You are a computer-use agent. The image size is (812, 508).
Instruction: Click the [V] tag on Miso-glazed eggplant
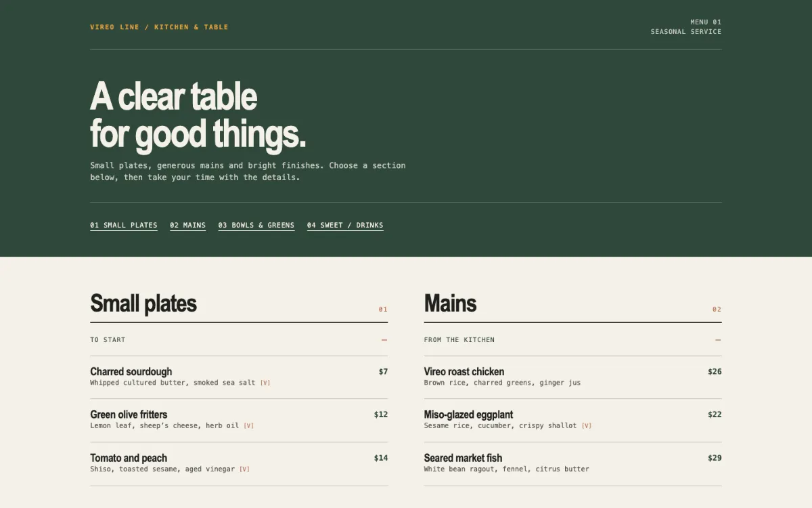tap(587, 427)
